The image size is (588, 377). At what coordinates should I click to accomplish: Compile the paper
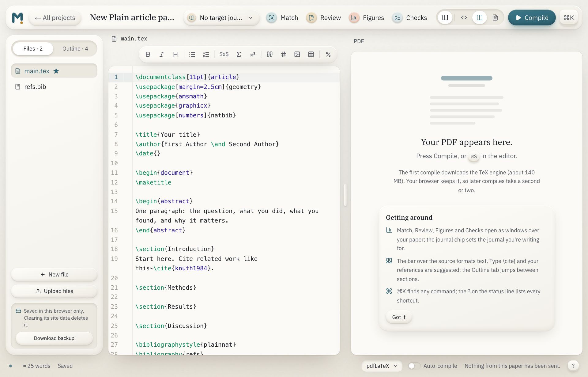[x=532, y=18]
